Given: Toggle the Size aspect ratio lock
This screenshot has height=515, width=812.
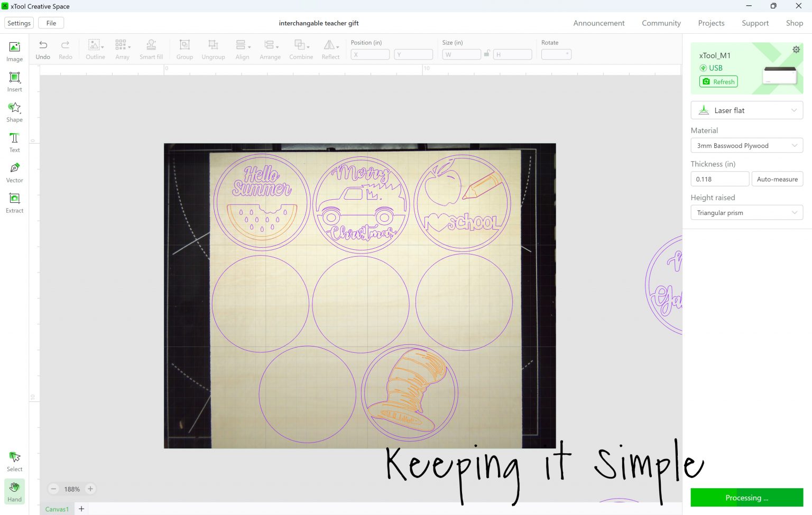Looking at the screenshot, I should pos(487,54).
